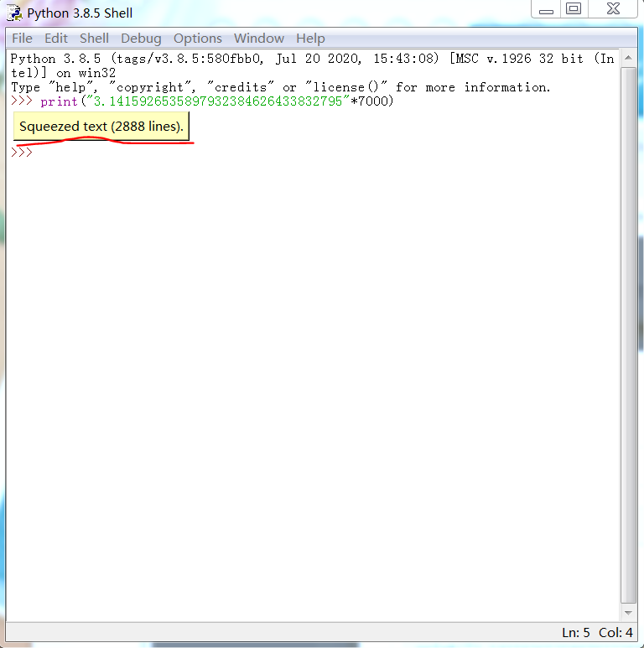
Task: Open the Shell menu
Action: point(94,39)
